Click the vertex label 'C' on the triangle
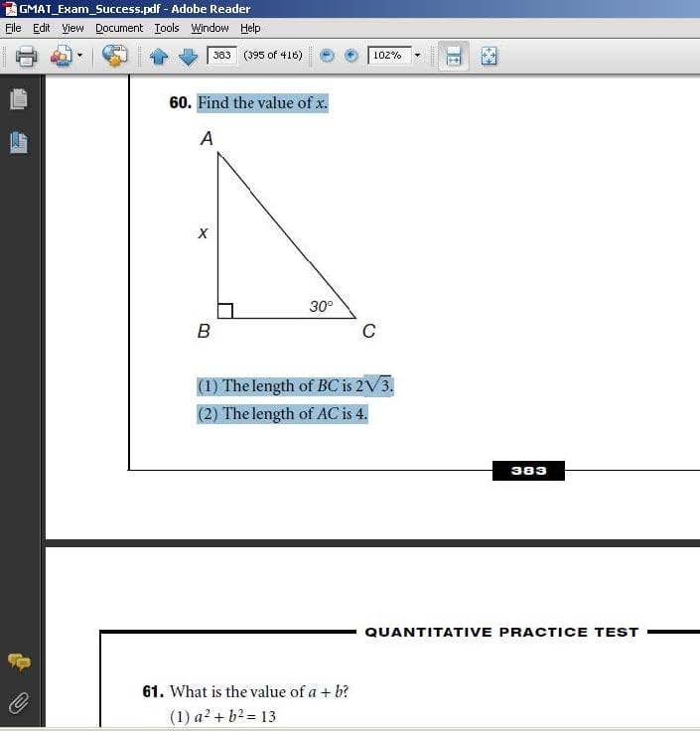This screenshot has height=731, width=700. point(368,331)
